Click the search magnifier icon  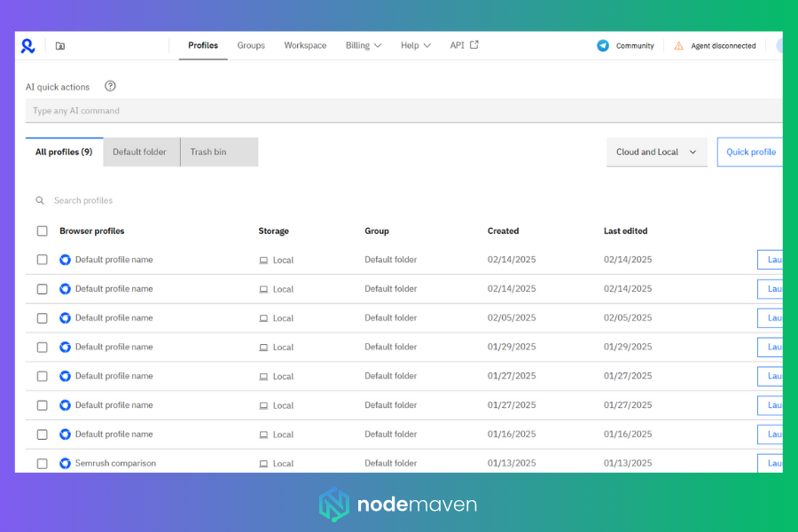(x=40, y=200)
